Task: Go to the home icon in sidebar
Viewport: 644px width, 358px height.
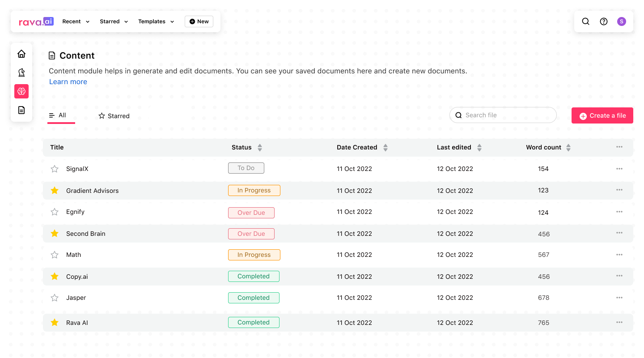Action: point(21,54)
